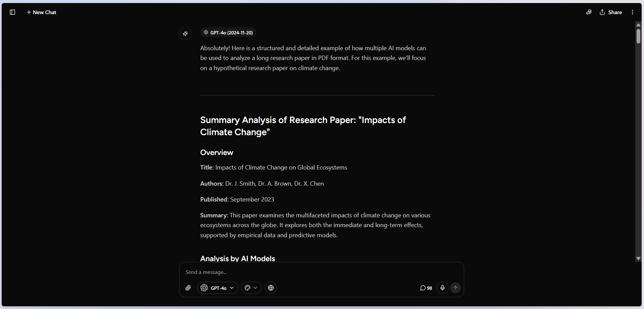644x309 pixels.
Task: Click the "Overview" heading
Action: tap(217, 152)
